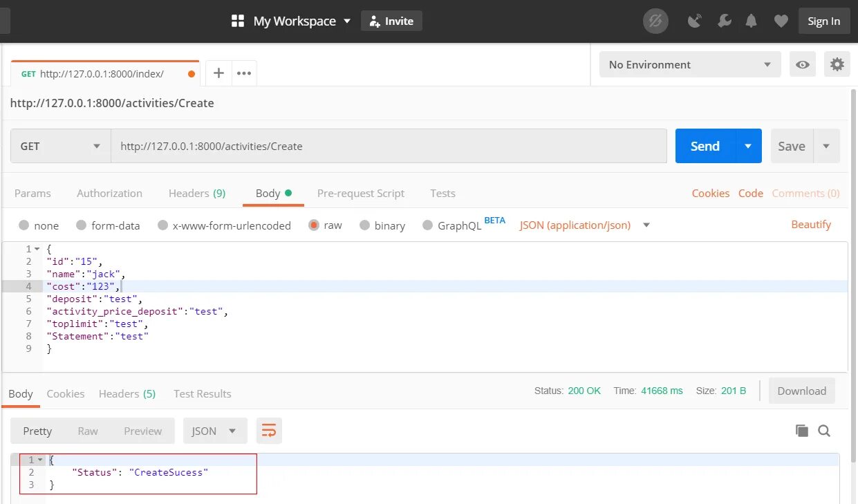Viewport: 858px width, 504px height.
Task: Click the heart icon in the header
Action: (781, 21)
